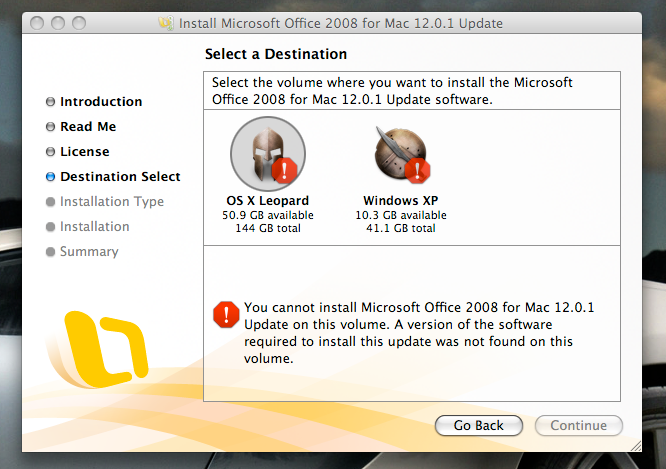The height and width of the screenshot is (469, 666).
Task: Click the 'Select a Destination' heading
Action: pos(276,54)
